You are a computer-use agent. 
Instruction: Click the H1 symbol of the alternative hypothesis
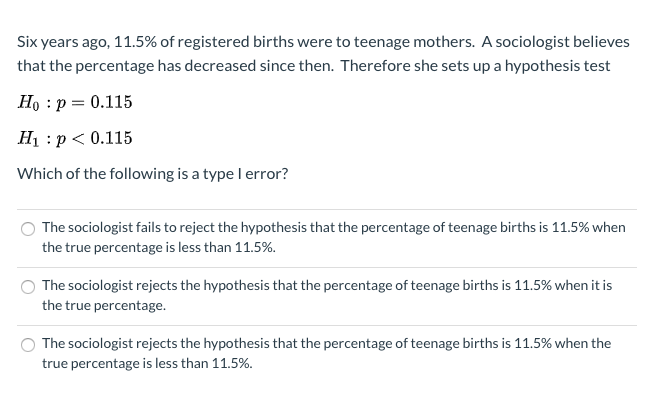coord(29,138)
